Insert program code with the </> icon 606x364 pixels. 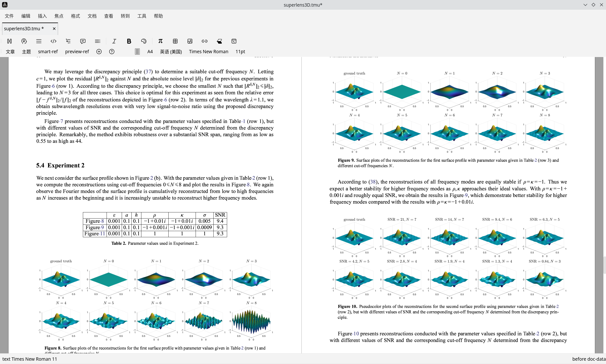pos(53,41)
